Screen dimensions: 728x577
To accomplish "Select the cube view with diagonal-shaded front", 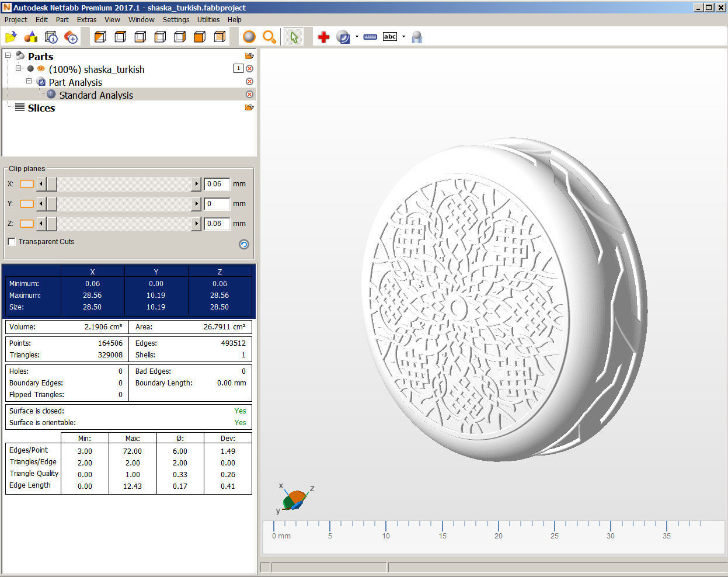I will [100, 37].
